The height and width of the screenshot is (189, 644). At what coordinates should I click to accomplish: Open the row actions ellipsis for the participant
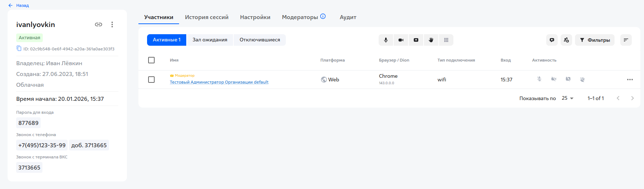[630, 80]
